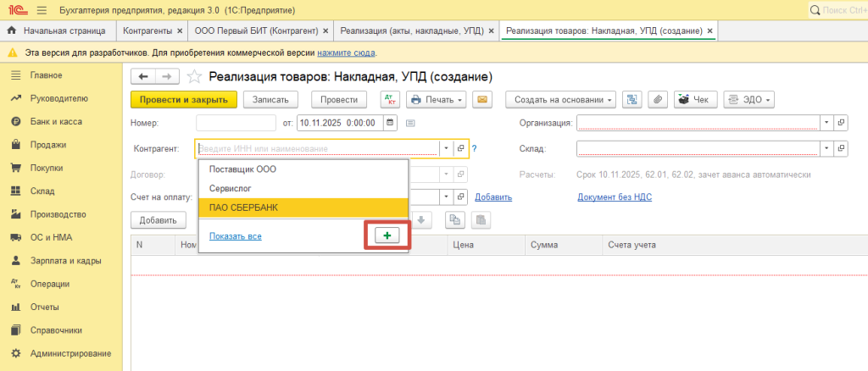Click the paperclip attachments icon
The width and height of the screenshot is (868, 371).
point(657,99)
